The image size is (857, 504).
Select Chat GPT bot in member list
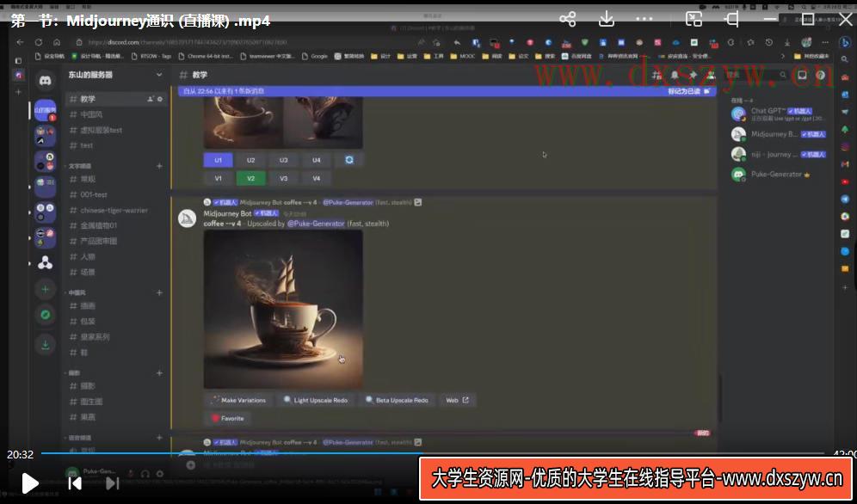point(779,114)
